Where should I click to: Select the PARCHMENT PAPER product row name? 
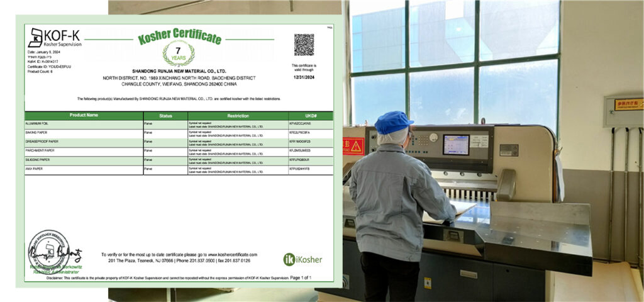coord(40,150)
